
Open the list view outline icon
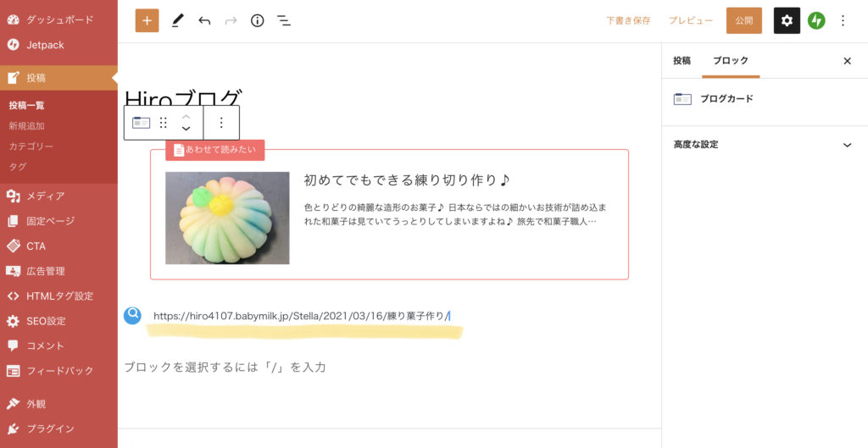tap(284, 20)
